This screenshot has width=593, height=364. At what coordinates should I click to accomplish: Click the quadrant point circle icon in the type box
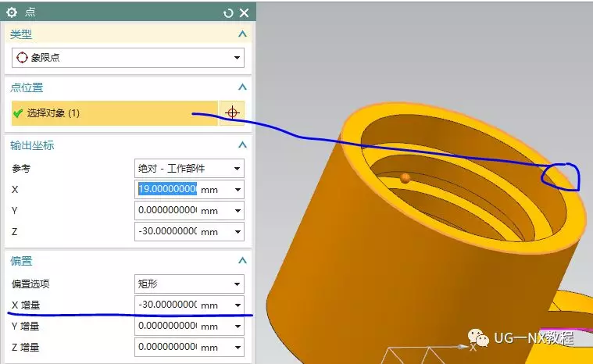point(22,58)
